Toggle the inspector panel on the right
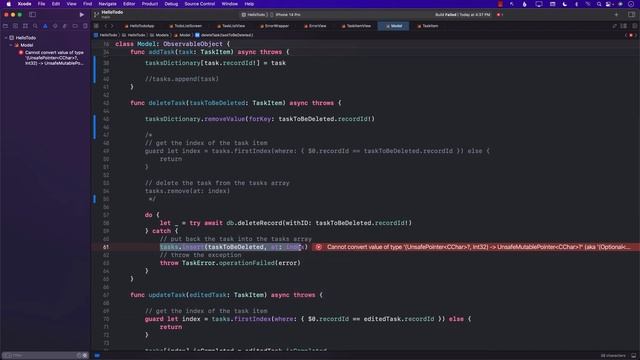The height and width of the screenshot is (360, 640). [631, 15]
